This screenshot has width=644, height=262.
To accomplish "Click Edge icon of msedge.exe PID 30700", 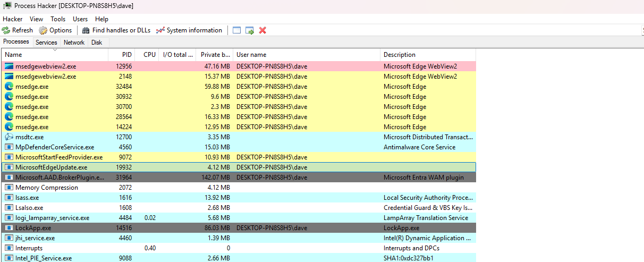I will pos(9,107).
